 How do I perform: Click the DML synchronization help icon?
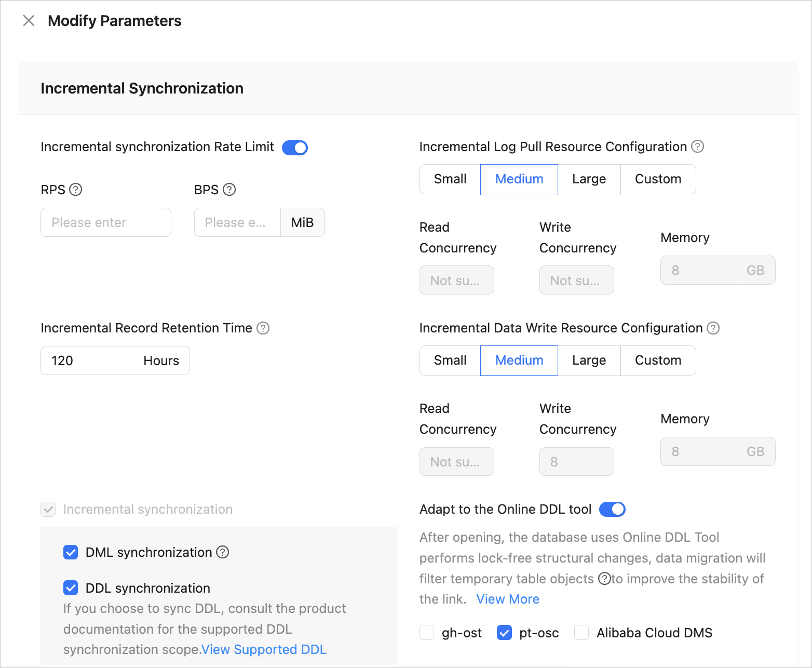coord(223,552)
